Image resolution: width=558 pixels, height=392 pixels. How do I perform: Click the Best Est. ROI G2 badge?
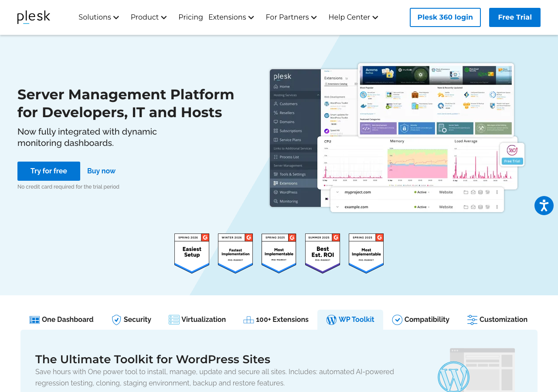coord(323,253)
